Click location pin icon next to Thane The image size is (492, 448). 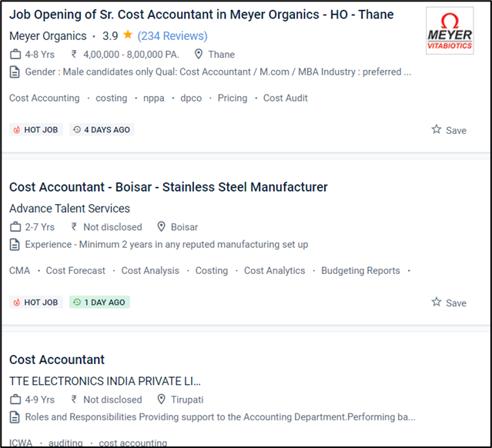[x=199, y=55]
